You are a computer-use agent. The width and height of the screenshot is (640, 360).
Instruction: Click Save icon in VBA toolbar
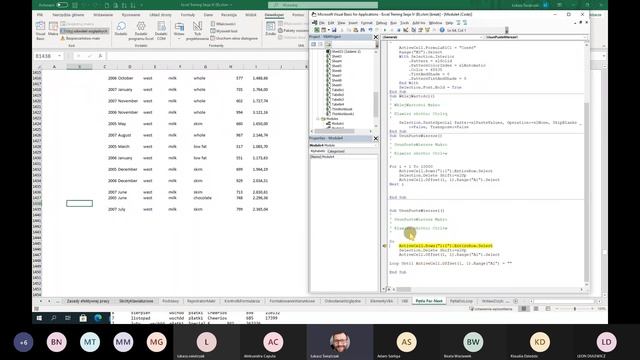pos(334,30)
